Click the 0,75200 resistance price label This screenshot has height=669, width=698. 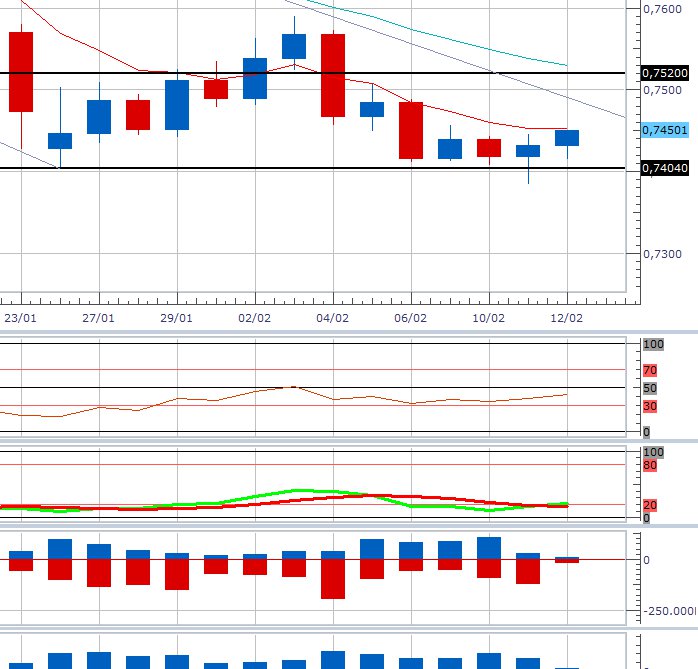[664, 73]
